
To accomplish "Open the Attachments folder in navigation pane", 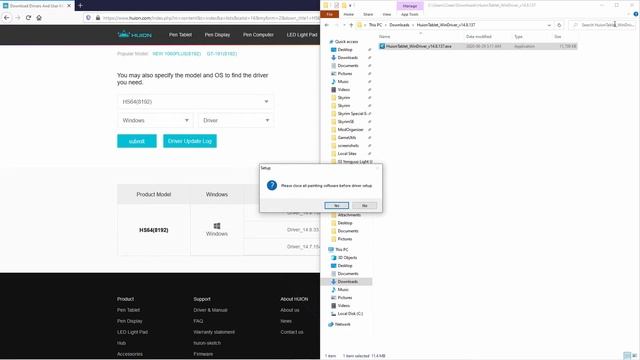I will [349, 215].
